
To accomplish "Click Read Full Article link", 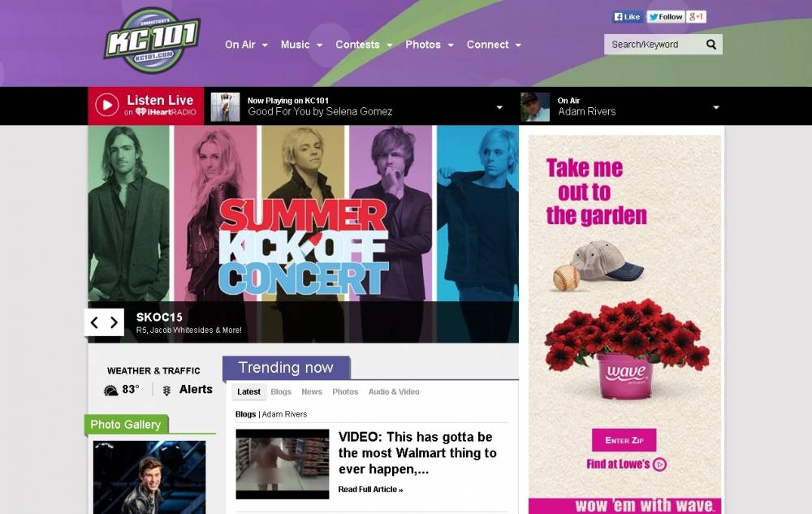I will click(x=370, y=489).
